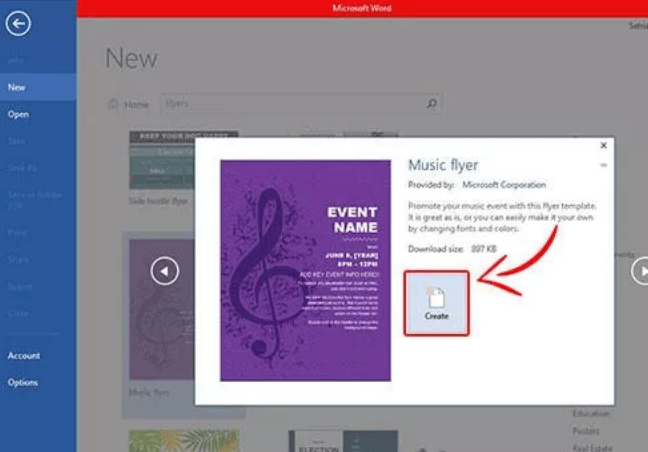Screen dimensions: 648x452
Task: Select the Posters category
Action: 586,431
